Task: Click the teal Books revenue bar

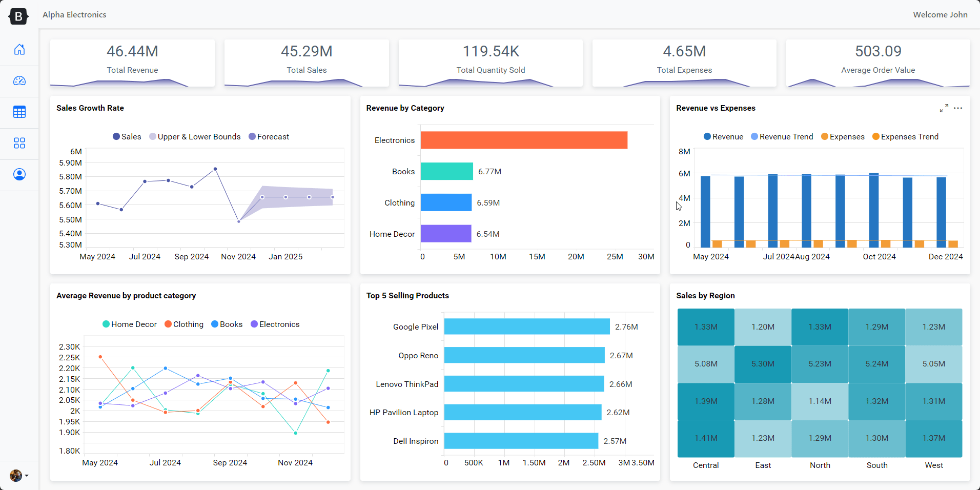Action: [447, 172]
